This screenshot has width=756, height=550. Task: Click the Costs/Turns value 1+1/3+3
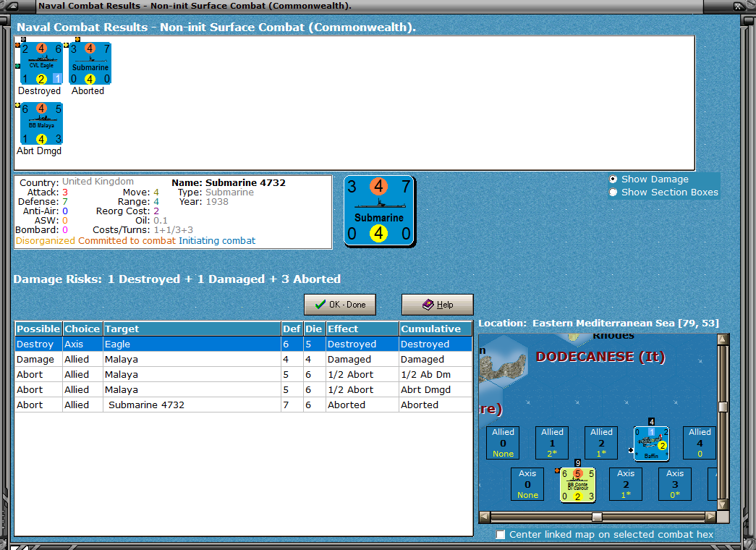click(174, 230)
